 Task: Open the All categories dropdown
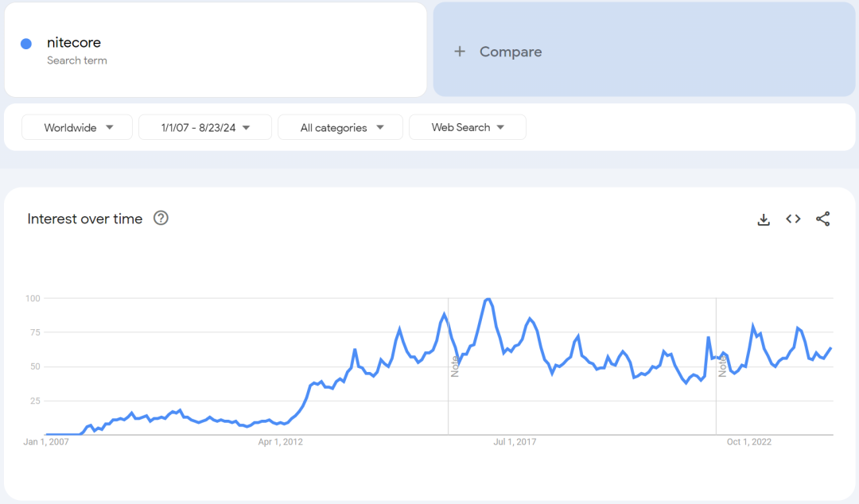point(341,127)
